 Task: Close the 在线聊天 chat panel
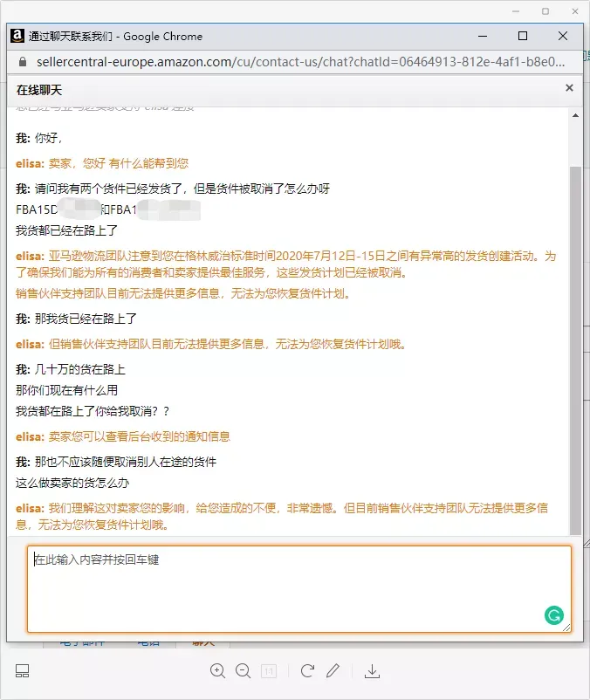pyautogui.click(x=569, y=88)
